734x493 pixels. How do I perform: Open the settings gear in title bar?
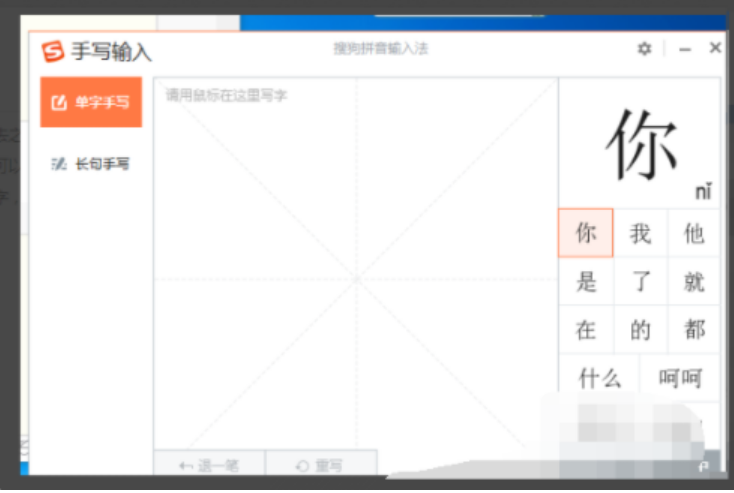[644, 48]
